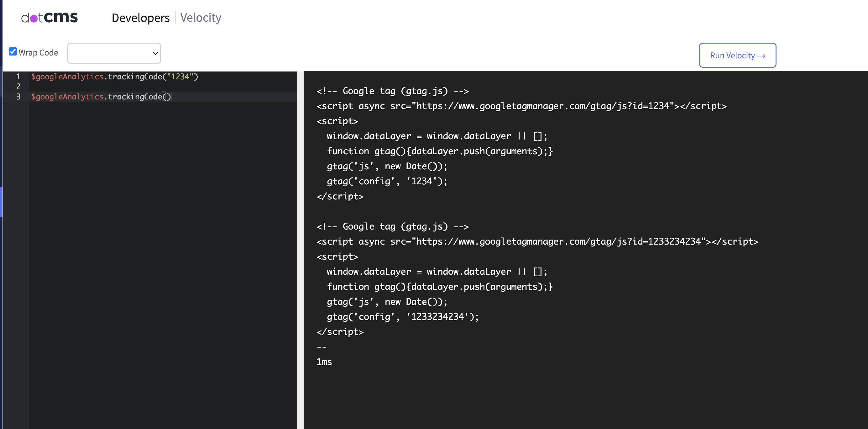Click line number 1 in the gutter
868x429 pixels.
pos(18,77)
